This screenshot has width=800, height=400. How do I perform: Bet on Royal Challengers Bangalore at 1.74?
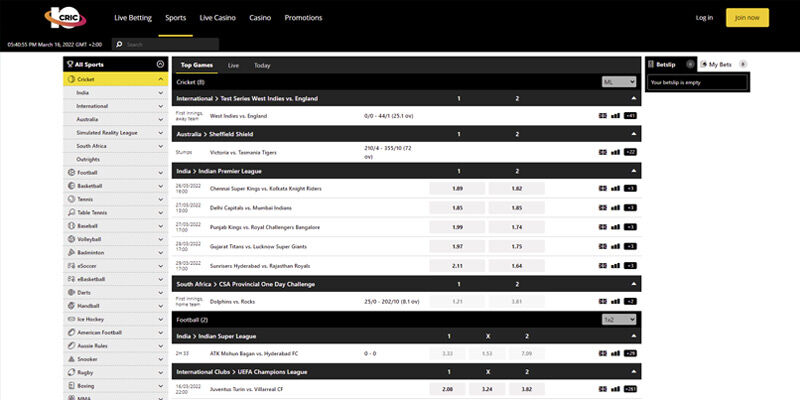tap(516, 227)
